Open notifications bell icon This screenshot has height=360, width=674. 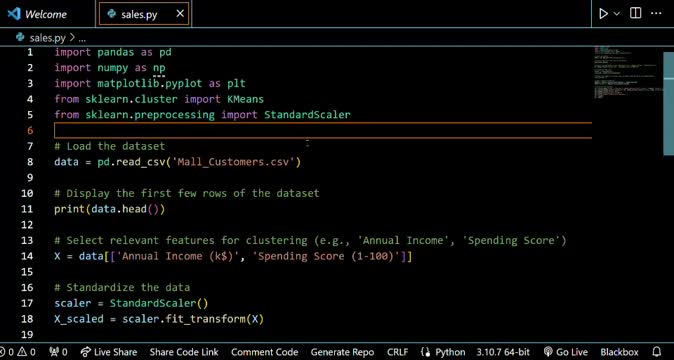click(x=657, y=352)
